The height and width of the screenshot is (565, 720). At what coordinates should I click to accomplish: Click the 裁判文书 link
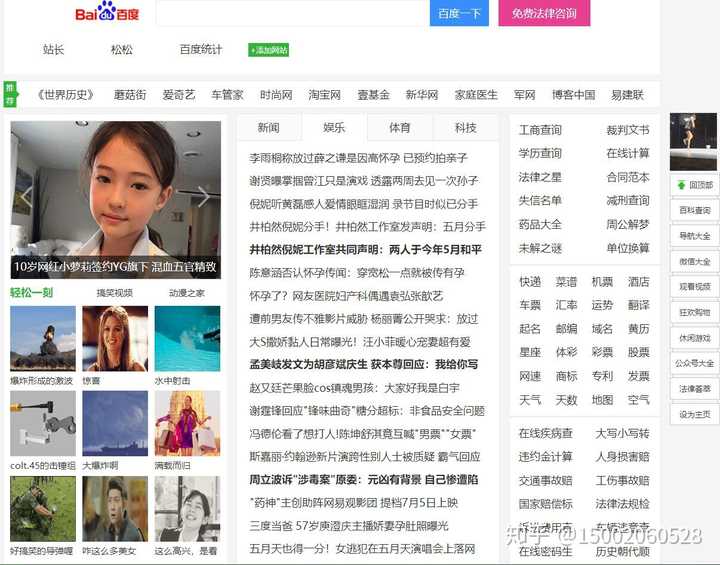pos(628,130)
